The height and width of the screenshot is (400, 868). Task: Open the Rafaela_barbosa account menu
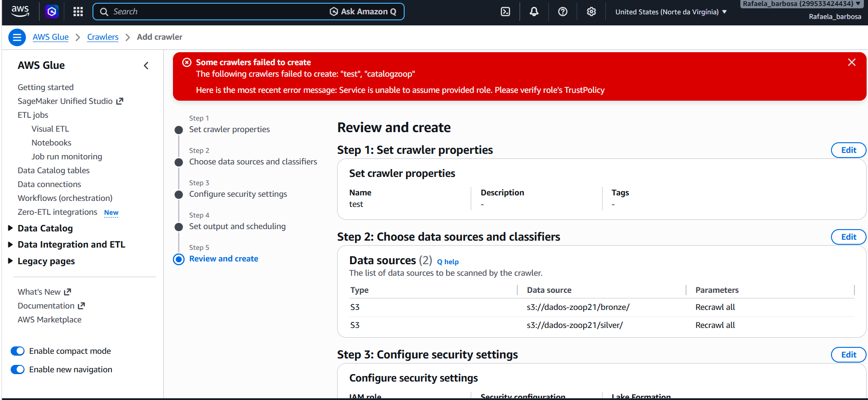[802, 4]
